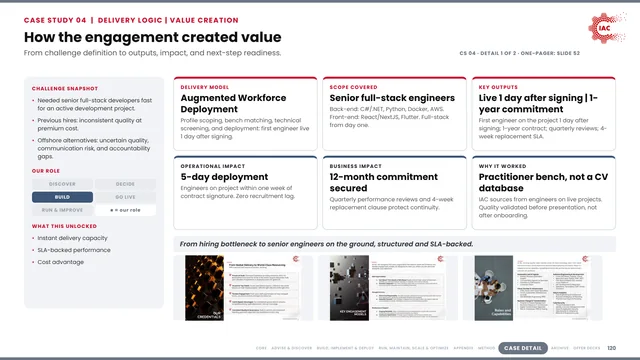Screen dimensions: 640x360
Task: Click the Discover role chip
Action: coord(62,184)
